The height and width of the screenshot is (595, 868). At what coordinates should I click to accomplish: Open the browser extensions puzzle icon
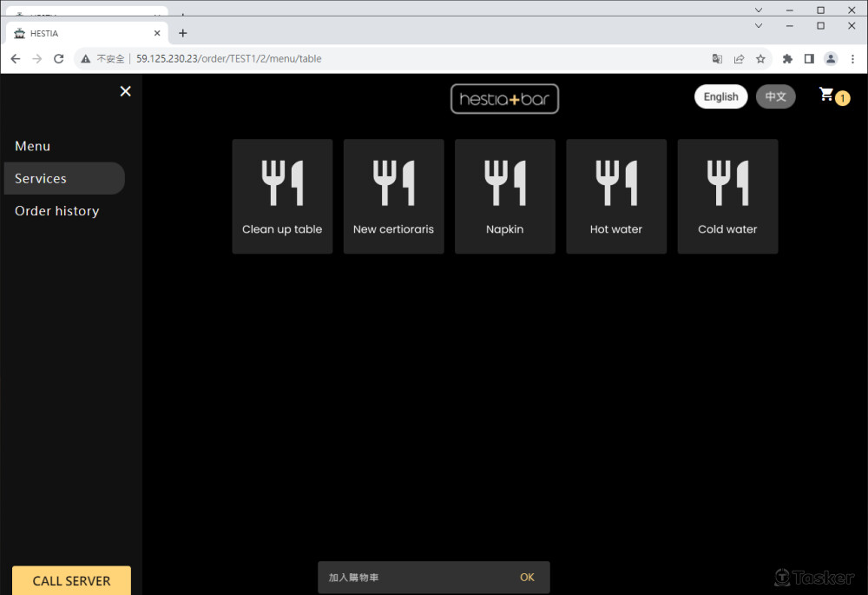787,59
